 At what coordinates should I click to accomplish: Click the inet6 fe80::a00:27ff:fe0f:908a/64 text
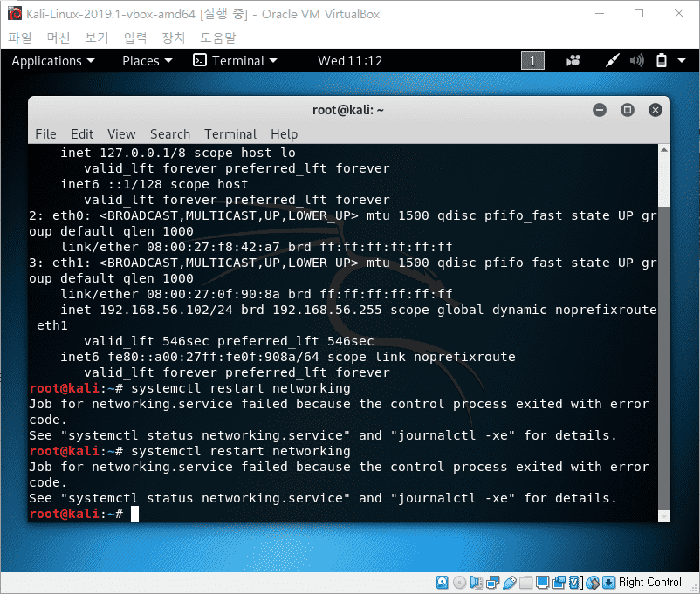(189, 357)
